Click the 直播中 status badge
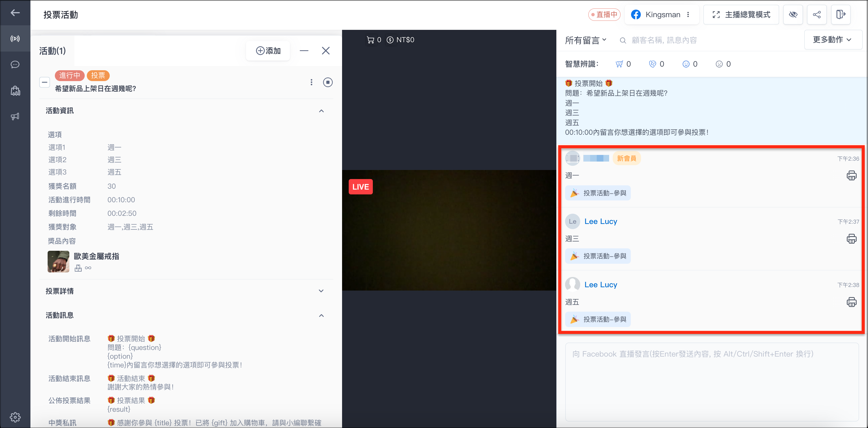868x428 pixels. [x=604, y=14]
